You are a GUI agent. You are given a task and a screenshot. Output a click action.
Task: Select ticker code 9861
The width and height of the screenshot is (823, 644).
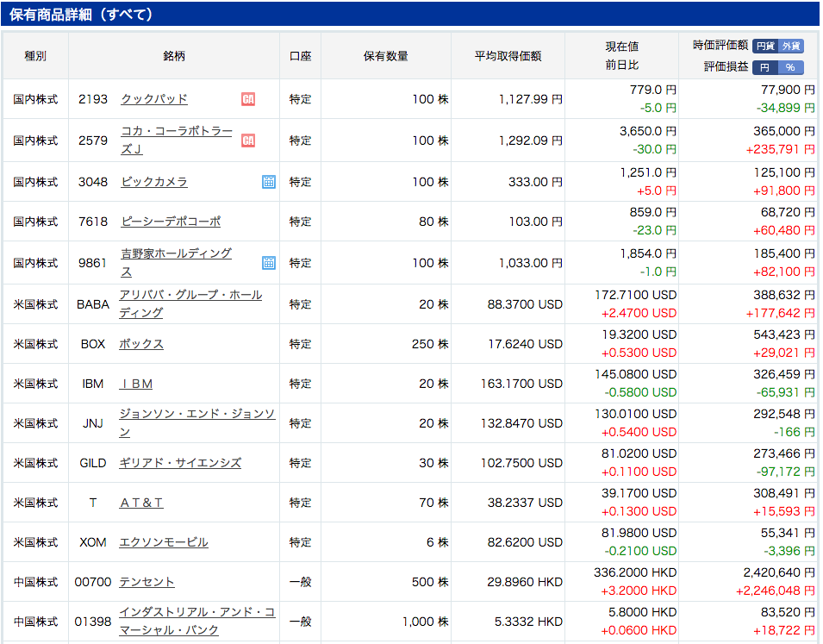coord(93,263)
